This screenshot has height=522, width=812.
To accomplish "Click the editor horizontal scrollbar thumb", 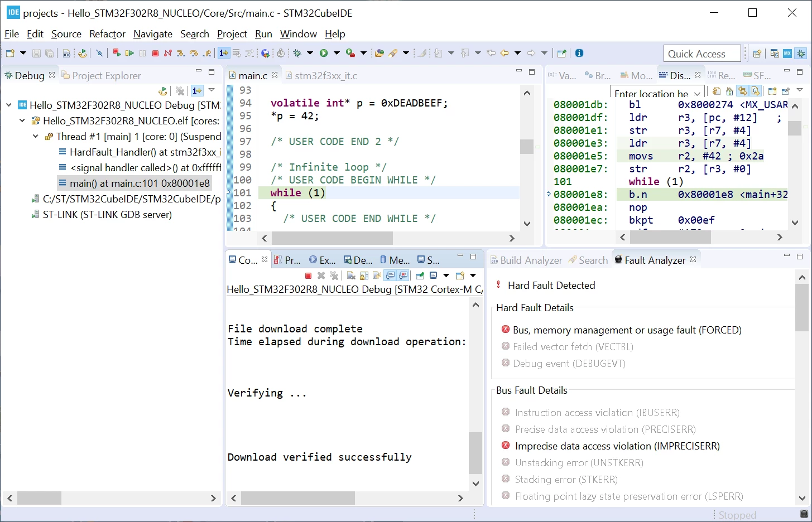I will [332, 238].
